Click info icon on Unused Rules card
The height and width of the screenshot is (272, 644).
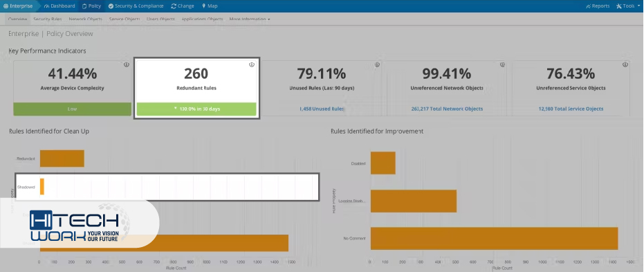[x=377, y=65]
